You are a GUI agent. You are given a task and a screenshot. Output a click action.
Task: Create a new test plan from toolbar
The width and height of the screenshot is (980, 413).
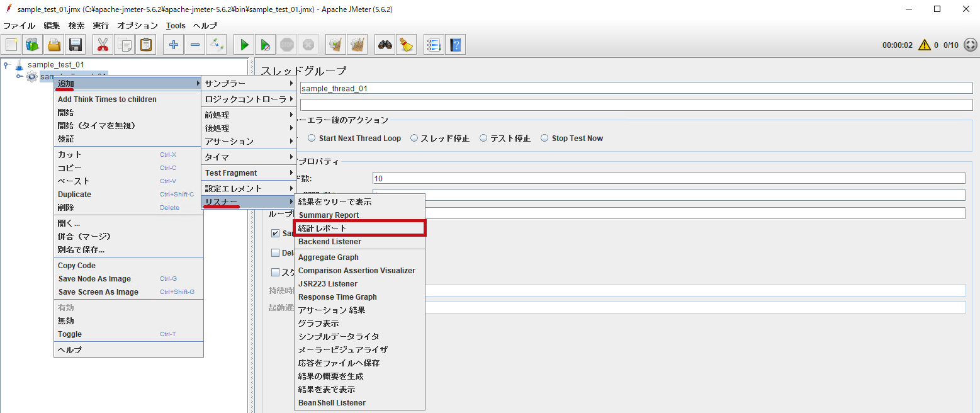click(x=12, y=45)
